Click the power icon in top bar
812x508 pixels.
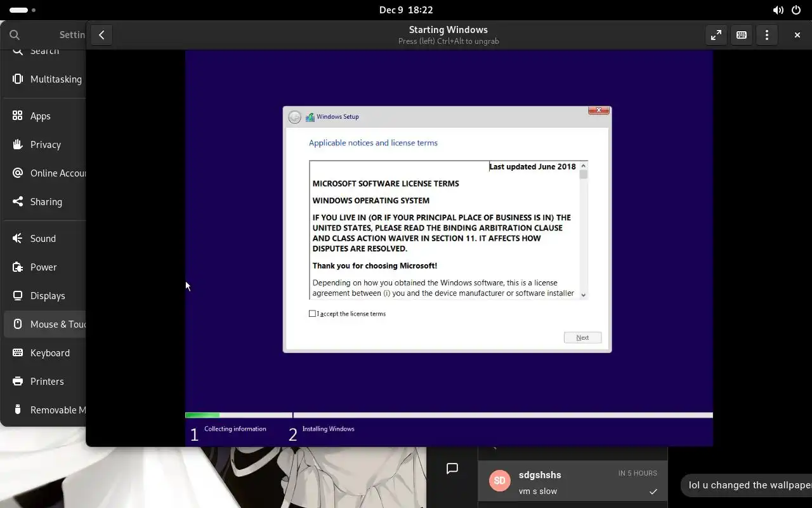(796, 10)
